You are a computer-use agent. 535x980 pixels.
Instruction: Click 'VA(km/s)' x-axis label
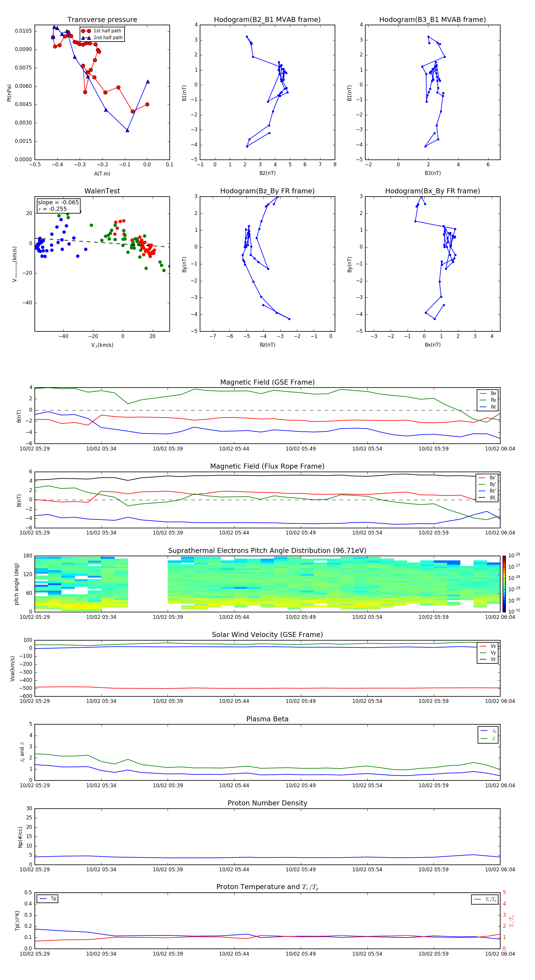pyautogui.click(x=102, y=345)
